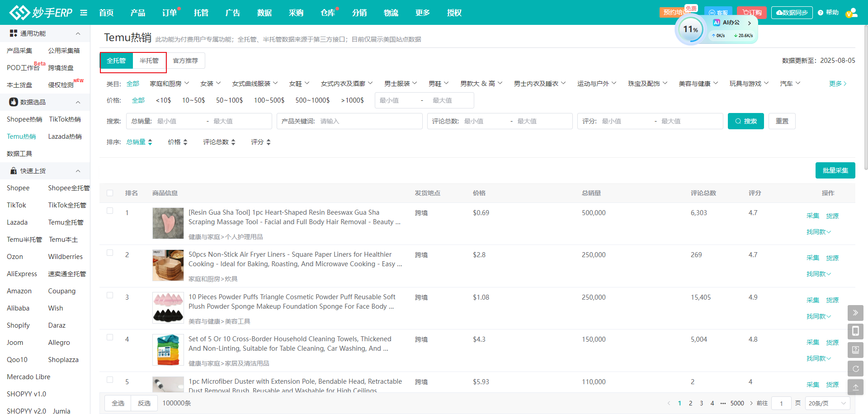Select the >1000$ price filter
The image size is (868, 414).
(352, 100)
